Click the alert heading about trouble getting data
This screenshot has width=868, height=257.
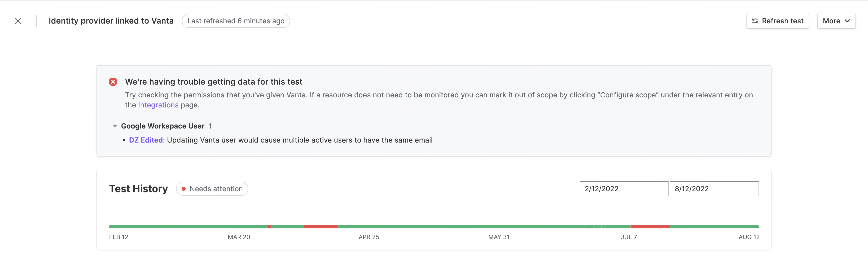(214, 82)
